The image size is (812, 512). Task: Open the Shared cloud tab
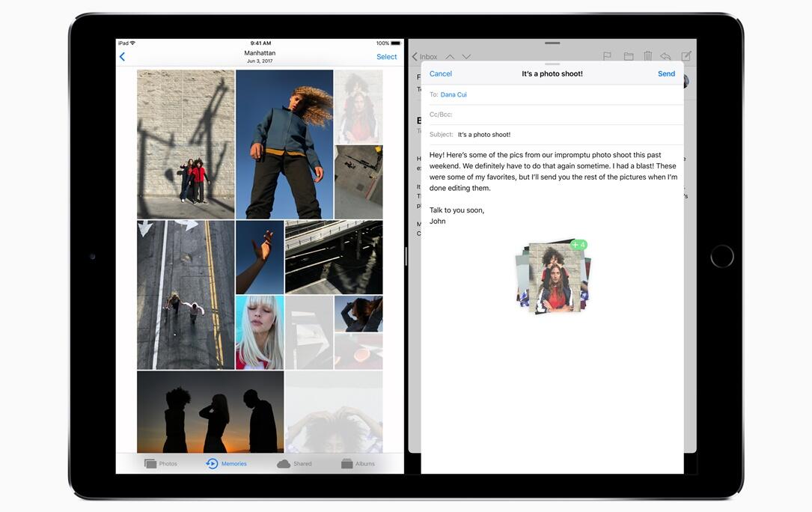pyautogui.click(x=294, y=464)
